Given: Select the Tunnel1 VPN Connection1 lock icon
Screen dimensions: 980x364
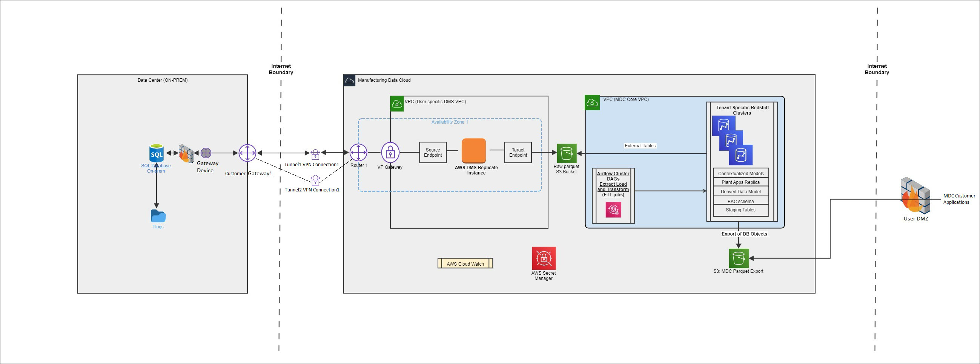Looking at the screenshot, I should 315,154.
